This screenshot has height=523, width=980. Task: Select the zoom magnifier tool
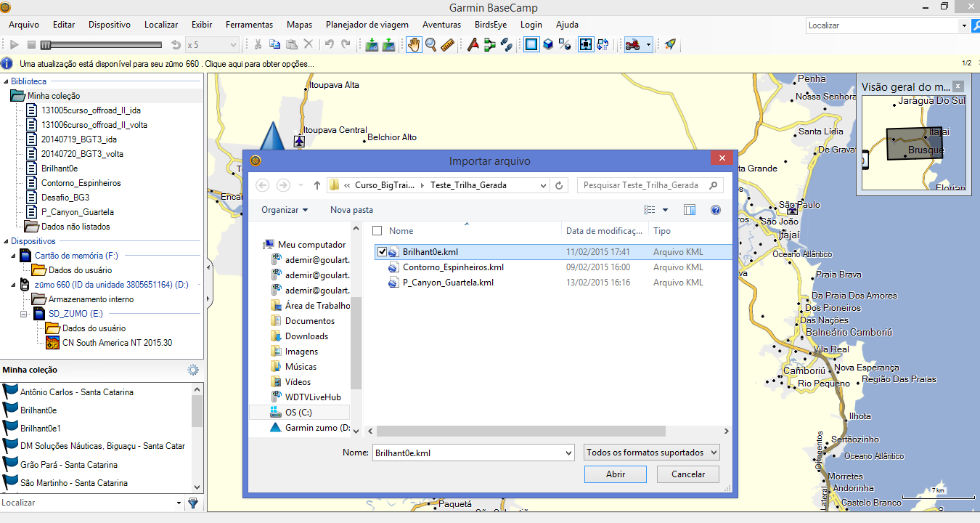click(x=430, y=44)
